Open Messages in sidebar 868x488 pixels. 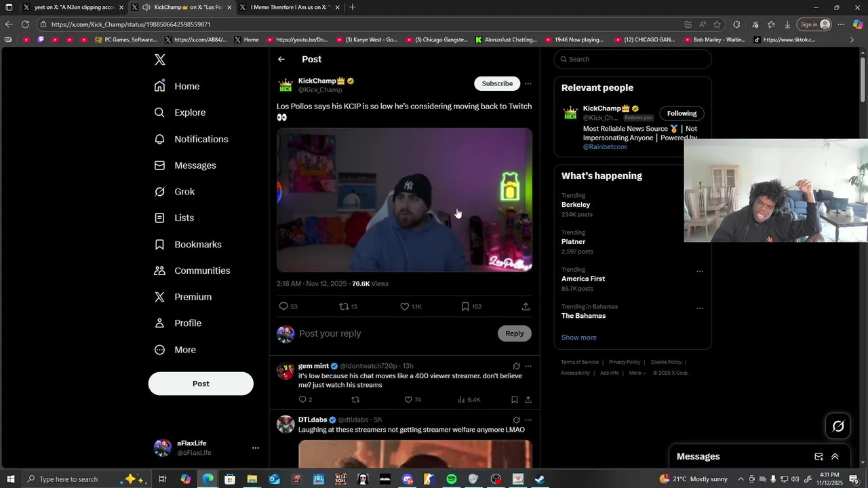[x=185, y=165]
